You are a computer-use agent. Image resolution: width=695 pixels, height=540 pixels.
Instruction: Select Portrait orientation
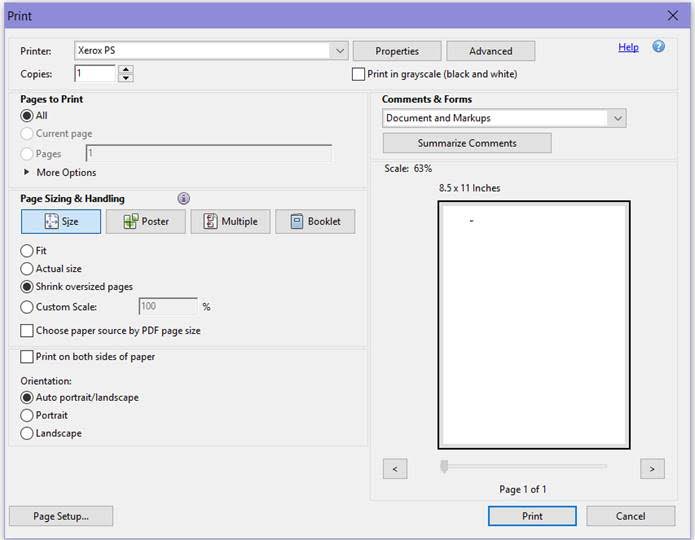(x=27, y=415)
